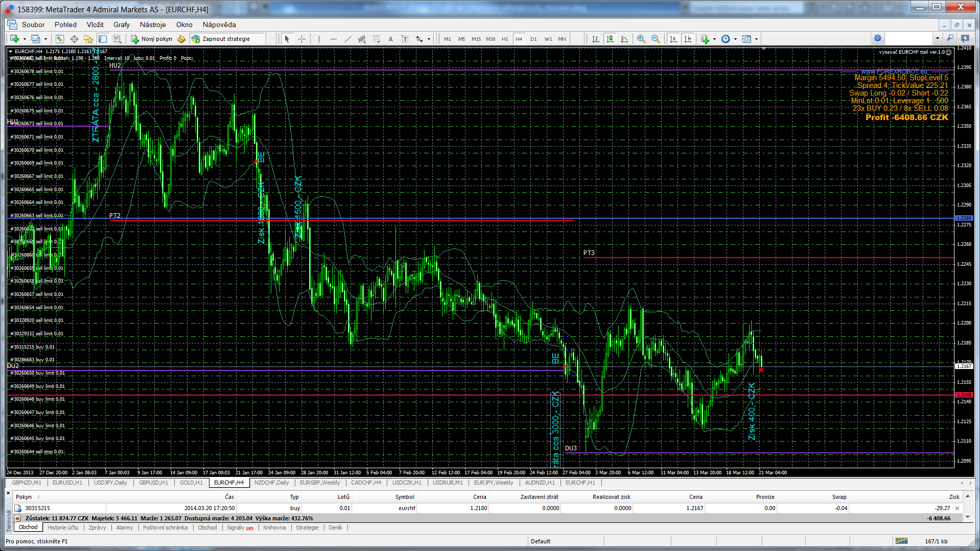Open the Grafy menu

tap(121, 25)
